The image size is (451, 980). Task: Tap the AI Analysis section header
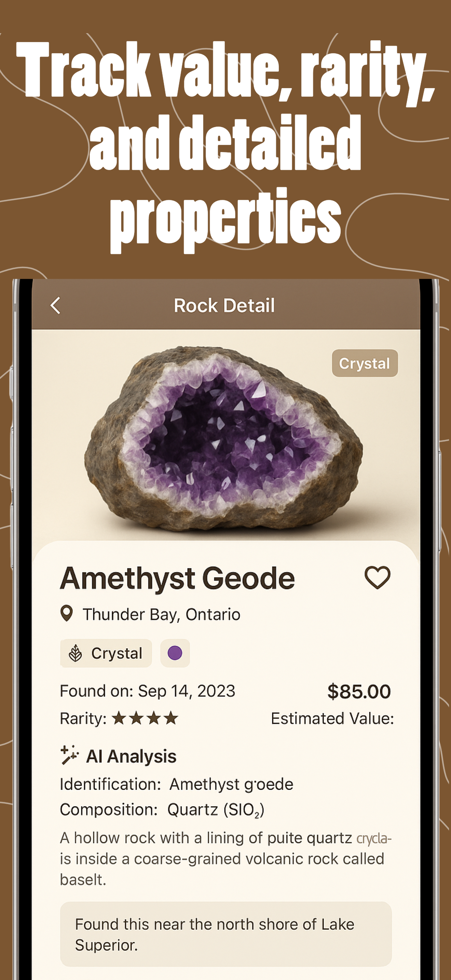(131, 756)
